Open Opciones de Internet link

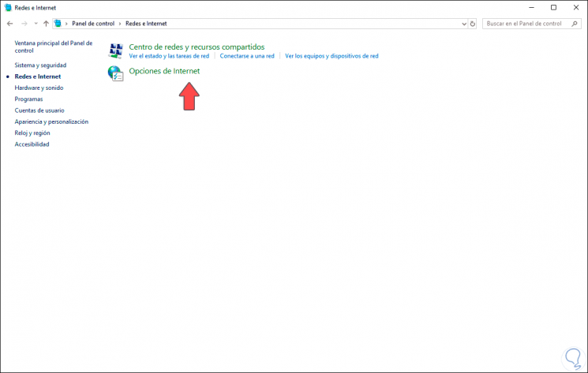[x=164, y=71]
